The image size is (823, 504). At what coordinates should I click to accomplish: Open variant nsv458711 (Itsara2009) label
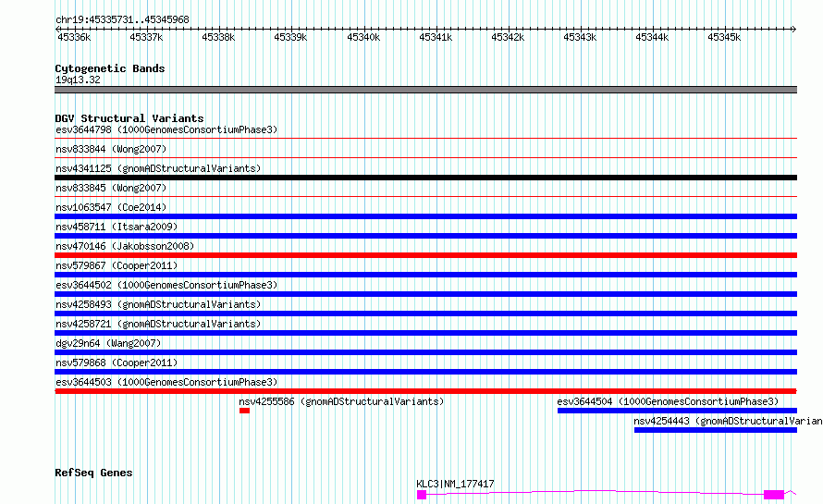coord(117,227)
